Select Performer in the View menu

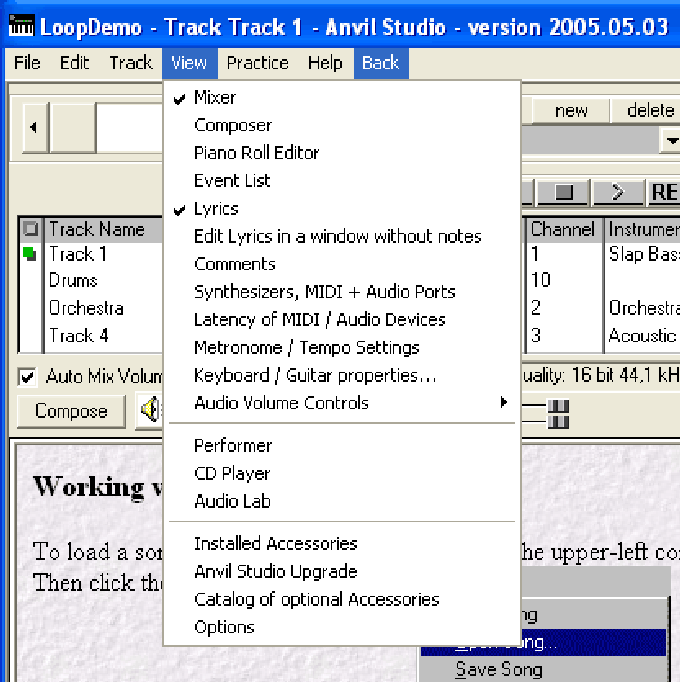342,446
